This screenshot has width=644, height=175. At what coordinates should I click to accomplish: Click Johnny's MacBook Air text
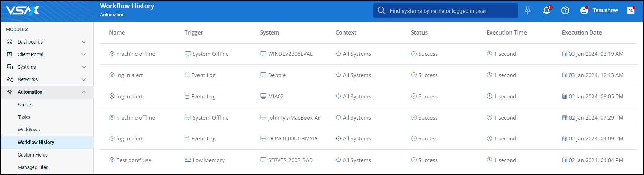[x=295, y=117]
